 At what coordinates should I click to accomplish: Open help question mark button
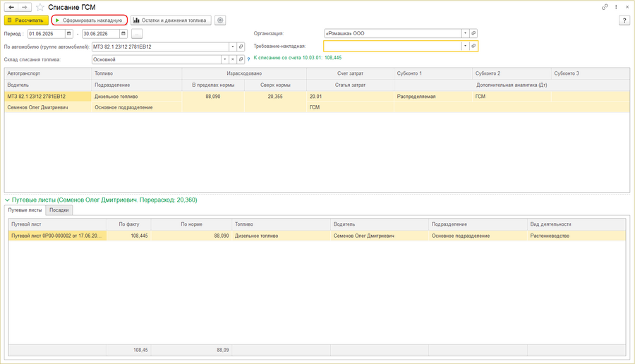[x=624, y=20]
